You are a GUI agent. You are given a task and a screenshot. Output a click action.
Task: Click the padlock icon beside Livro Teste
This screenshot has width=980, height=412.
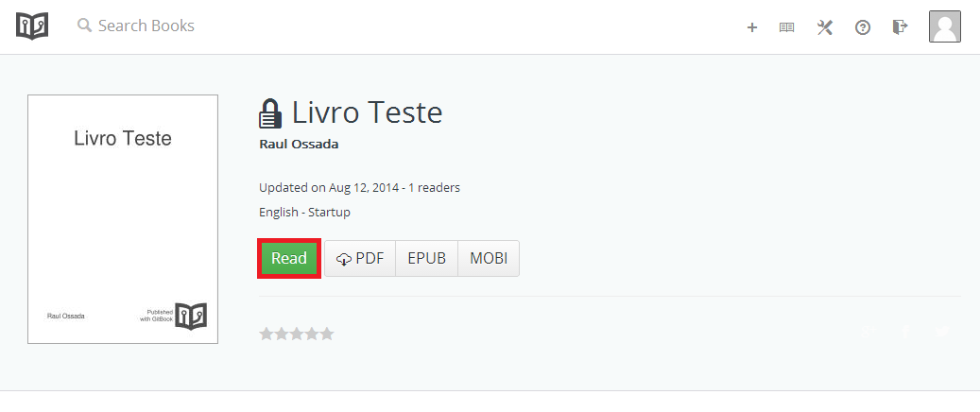point(270,114)
